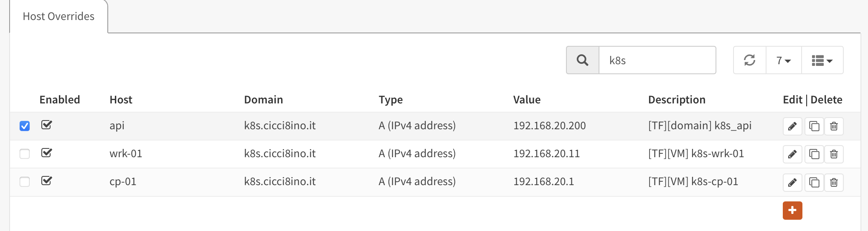Switch to the Host Overrides tab

click(x=58, y=16)
